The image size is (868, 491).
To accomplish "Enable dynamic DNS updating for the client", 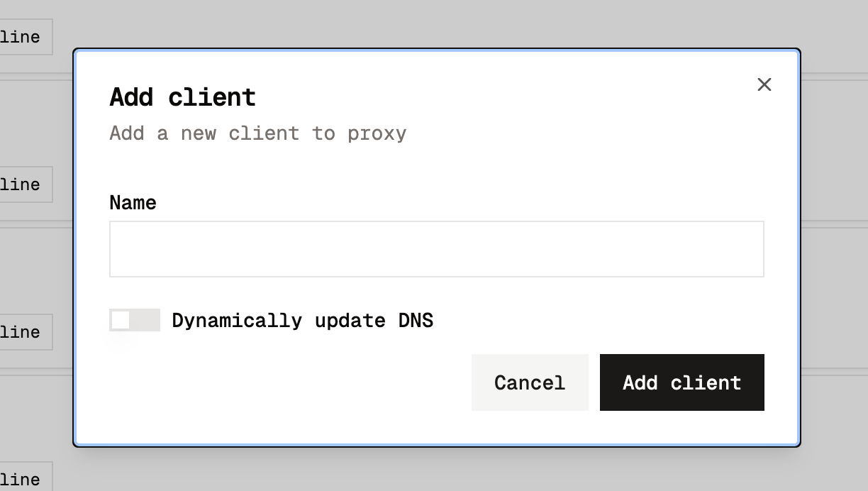I will point(135,320).
